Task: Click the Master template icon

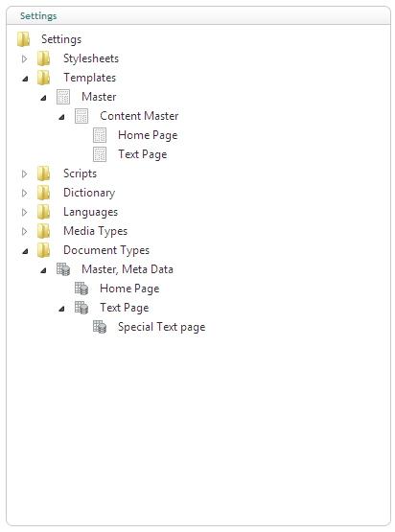Action: tap(63, 97)
